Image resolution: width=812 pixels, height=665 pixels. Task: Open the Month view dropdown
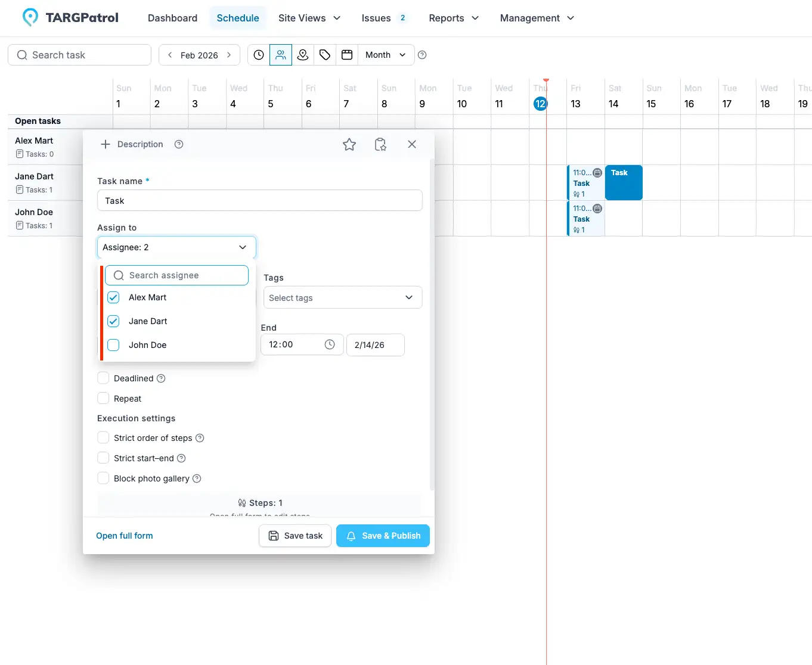coord(385,55)
